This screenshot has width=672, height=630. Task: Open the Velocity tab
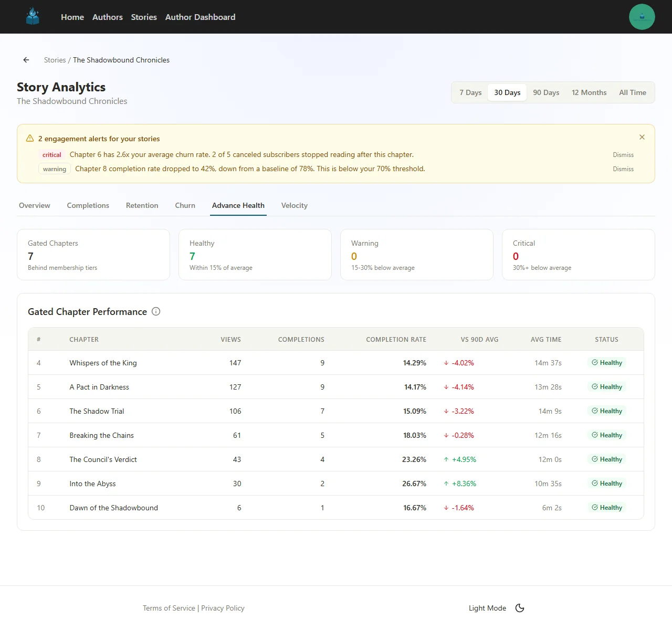point(294,205)
